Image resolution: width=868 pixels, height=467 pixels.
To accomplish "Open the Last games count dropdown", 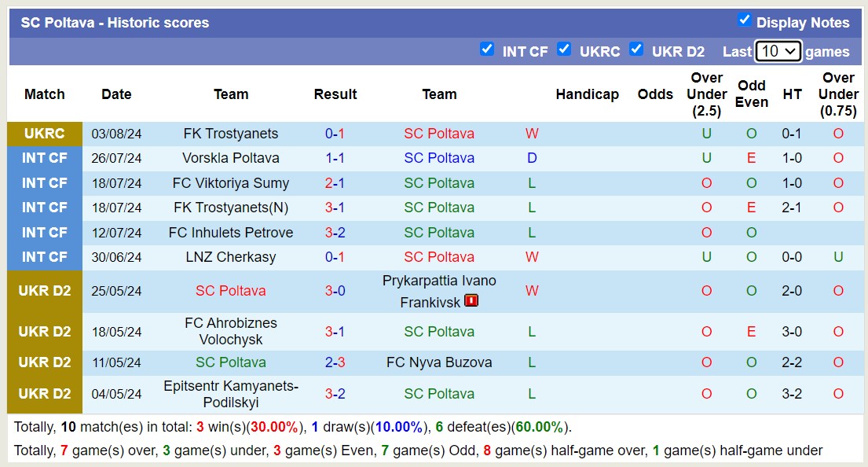I will pyautogui.click(x=777, y=50).
